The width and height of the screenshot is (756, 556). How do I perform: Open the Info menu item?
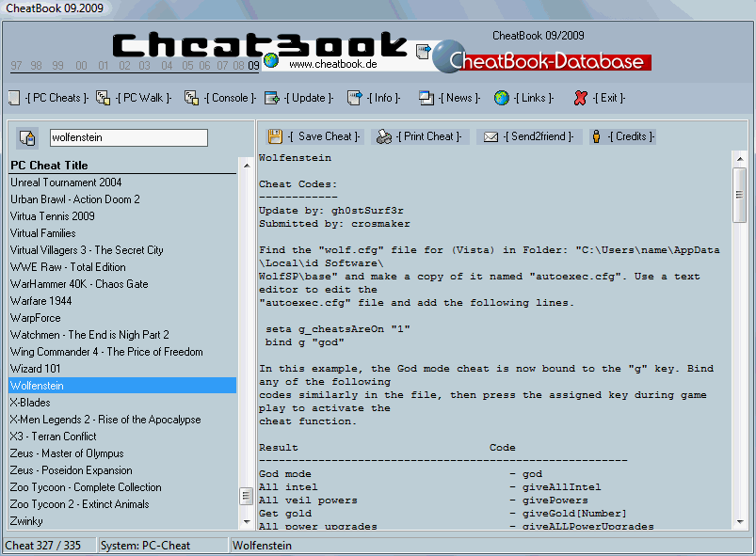384,98
